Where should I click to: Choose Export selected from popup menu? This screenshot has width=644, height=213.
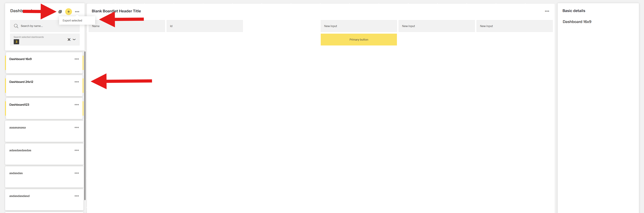[72, 20]
